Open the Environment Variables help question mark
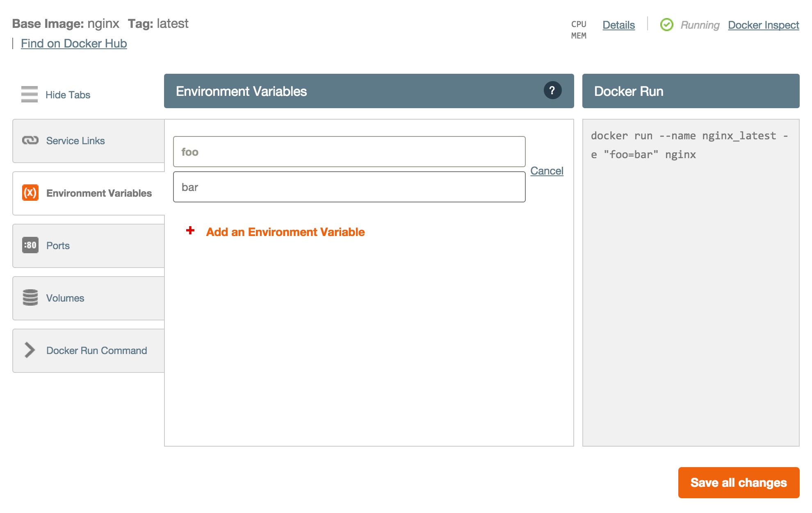 pos(552,90)
